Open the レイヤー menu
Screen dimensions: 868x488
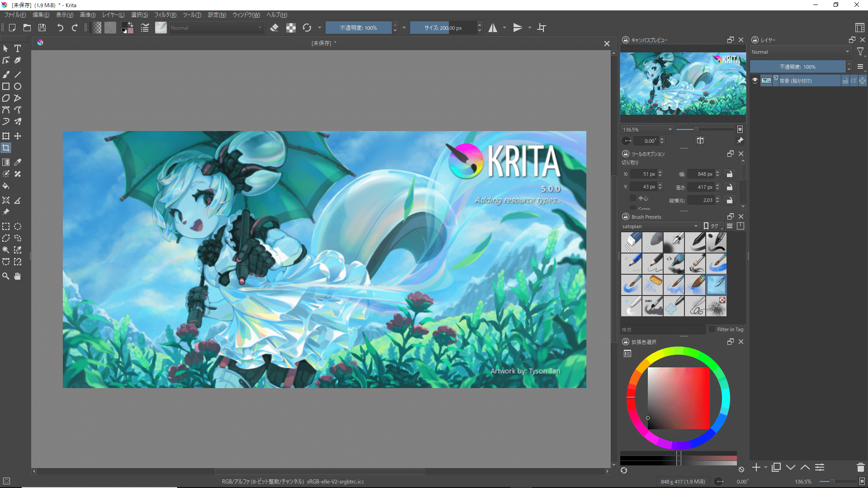pos(113,15)
